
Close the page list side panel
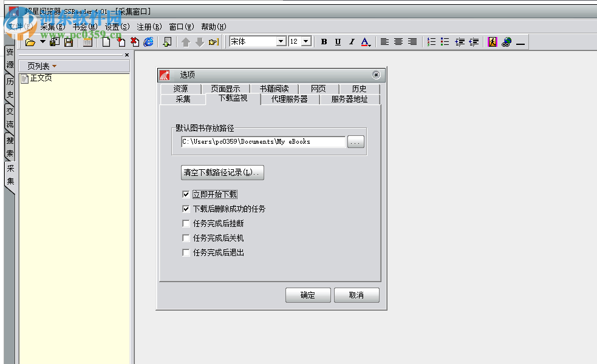point(127,55)
